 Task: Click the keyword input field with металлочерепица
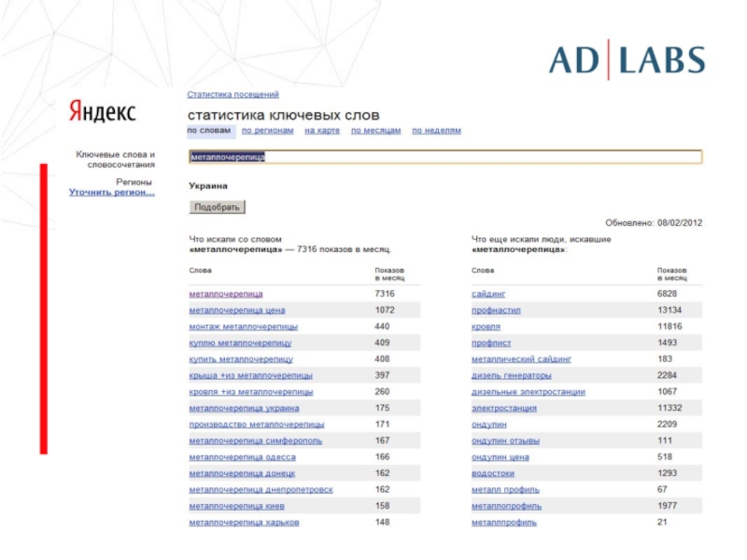445,157
